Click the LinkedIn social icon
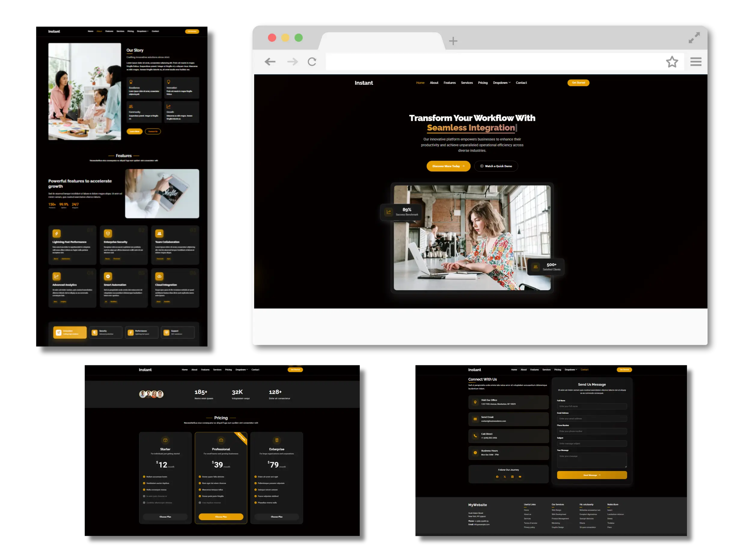 click(512, 476)
